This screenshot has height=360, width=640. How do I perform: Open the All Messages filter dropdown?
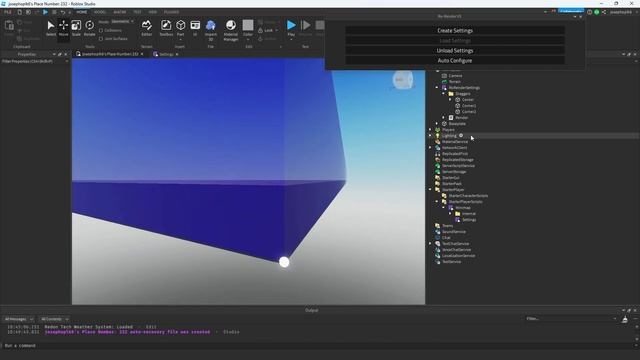click(19, 319)
